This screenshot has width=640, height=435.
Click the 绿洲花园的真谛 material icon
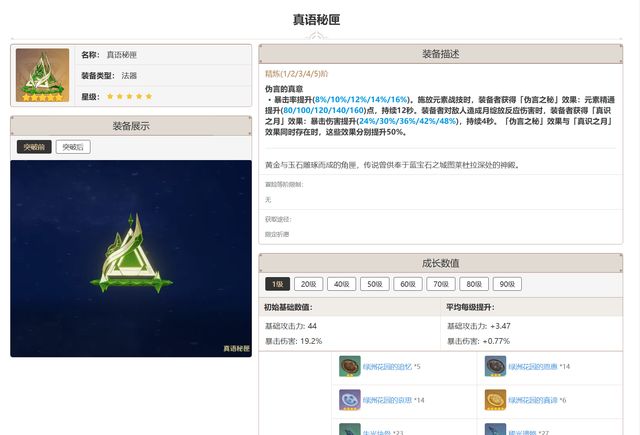(495, 400)
